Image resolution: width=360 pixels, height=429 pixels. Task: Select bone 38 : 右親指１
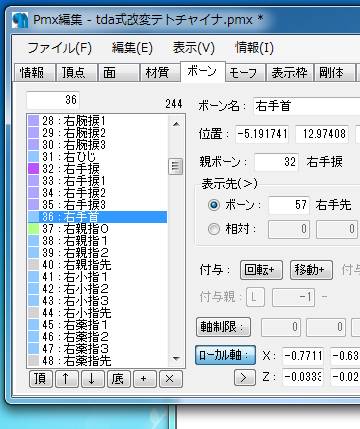pyautogui.click(x=97, y=241)
